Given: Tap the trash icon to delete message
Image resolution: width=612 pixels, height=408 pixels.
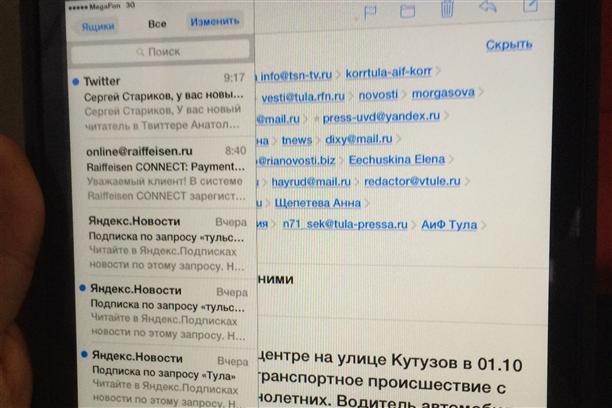Looking at the screenshot, I should 446,9.
